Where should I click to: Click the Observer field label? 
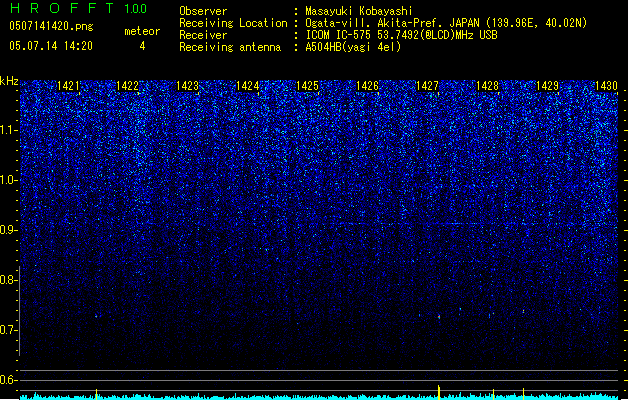tap(203, 11)
